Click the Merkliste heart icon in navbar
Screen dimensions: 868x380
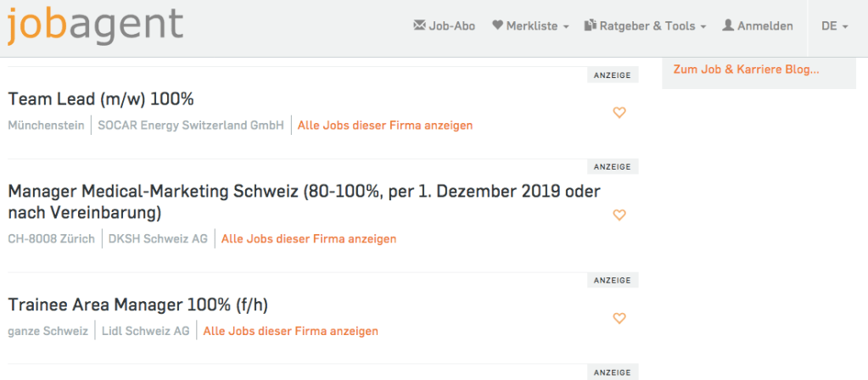[x=497, y=25]
